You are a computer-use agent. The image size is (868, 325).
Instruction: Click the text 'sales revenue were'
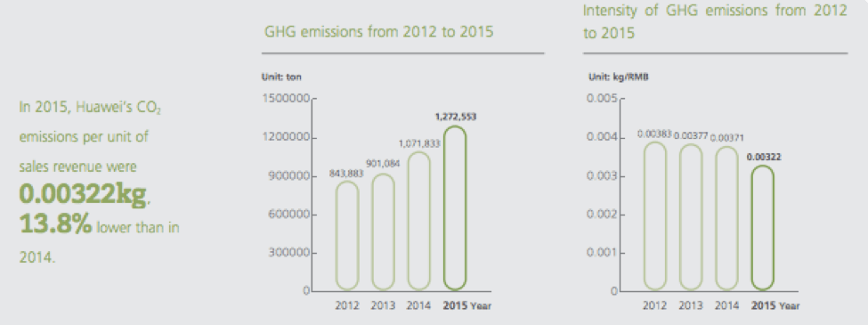pyautogui.click(x=78, y=167)
